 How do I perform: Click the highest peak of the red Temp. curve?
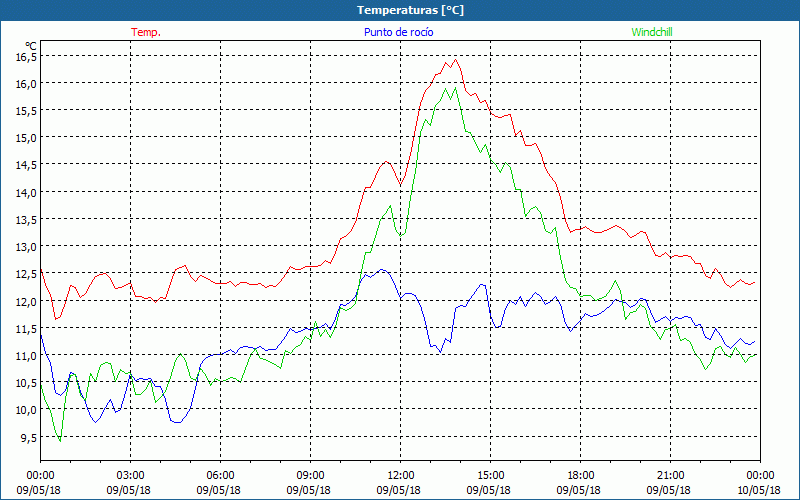click(455, 60)
